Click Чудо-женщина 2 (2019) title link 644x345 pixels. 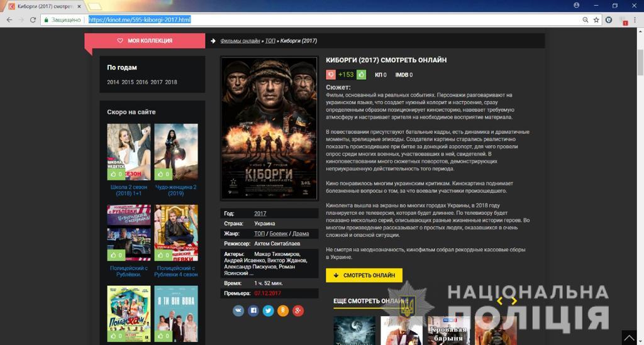pyautogui.click(x=176, y=190)
